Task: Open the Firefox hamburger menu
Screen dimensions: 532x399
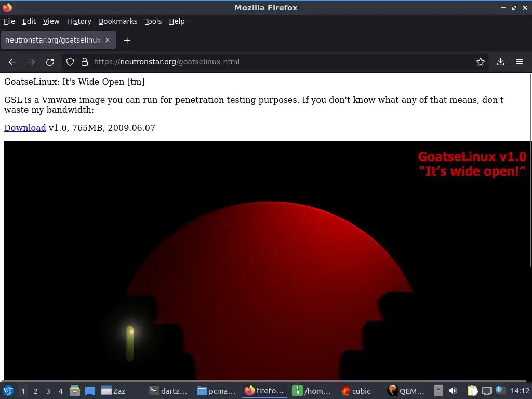Action: [x=520, y=62]
